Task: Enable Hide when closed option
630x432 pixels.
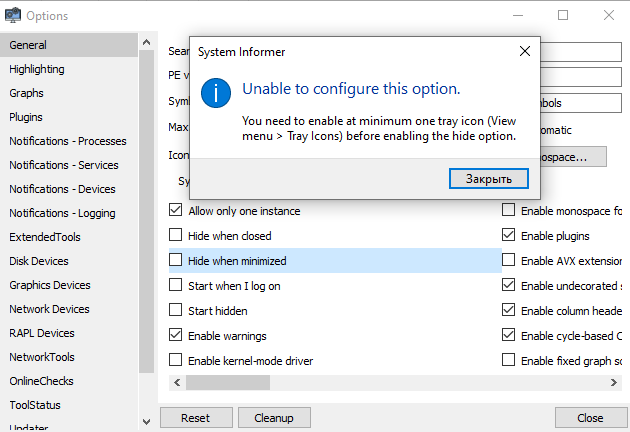Action: point(176,235)
